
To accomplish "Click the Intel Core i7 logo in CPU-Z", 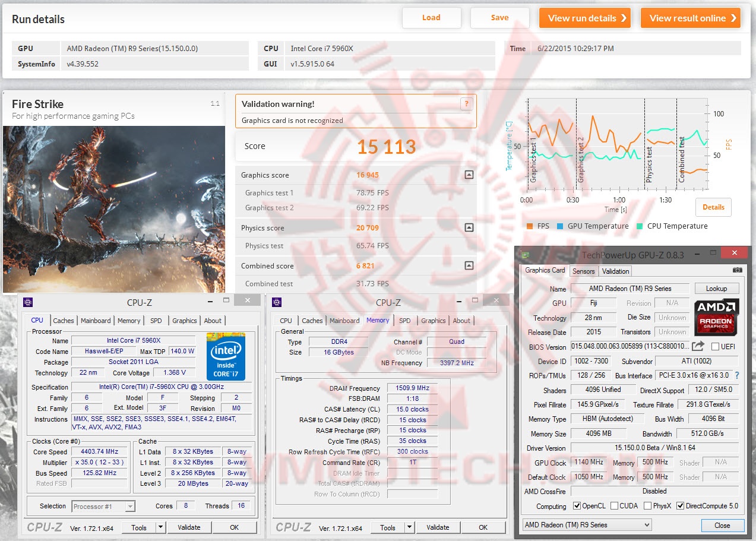I will point(226,356).
